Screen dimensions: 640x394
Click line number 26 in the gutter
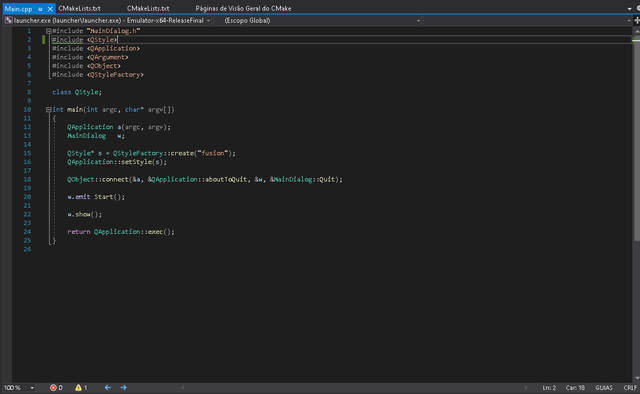tap(27, 249)
